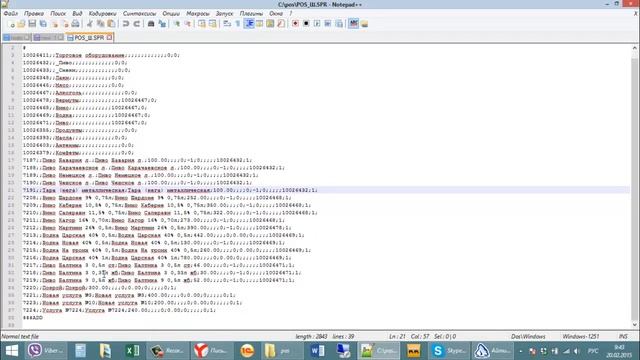Click the Undo arrow icon
Image resolution: width=640 pixels, height=360 pixels.
click(126, 24)
